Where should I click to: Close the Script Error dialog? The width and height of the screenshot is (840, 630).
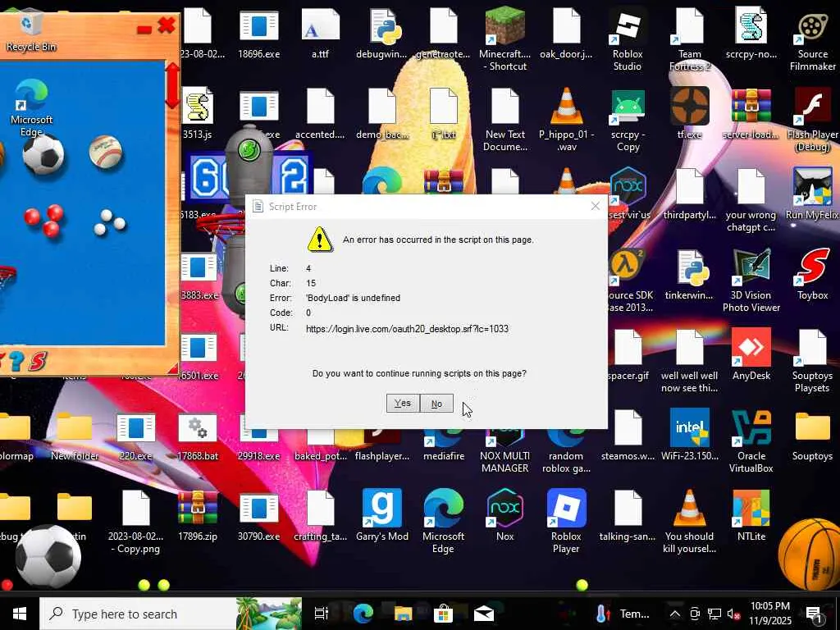596,206
